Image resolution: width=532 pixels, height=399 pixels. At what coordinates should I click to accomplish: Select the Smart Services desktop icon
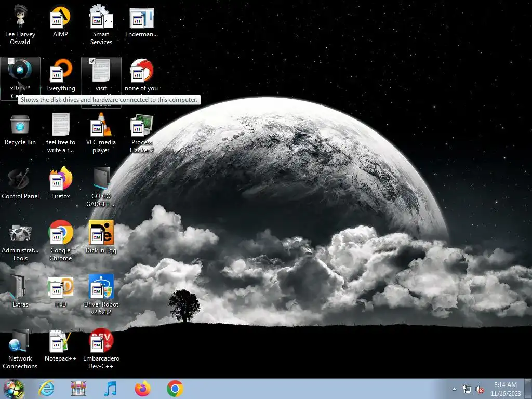click(101, 25)
